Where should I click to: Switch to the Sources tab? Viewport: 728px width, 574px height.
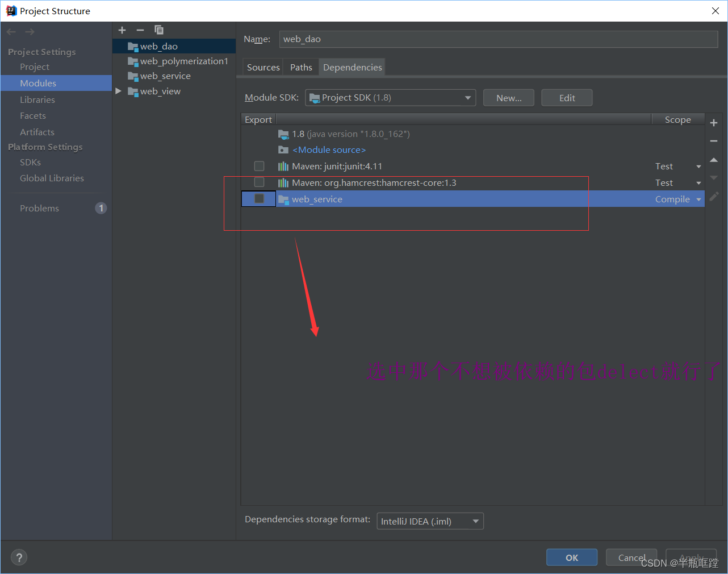(x=262, y=66)
